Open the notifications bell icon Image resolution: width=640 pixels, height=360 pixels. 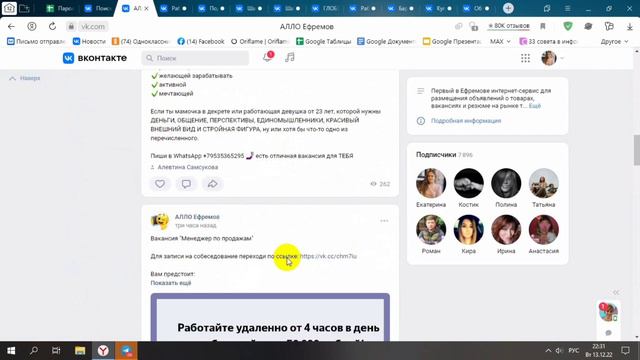pyautogui.click(x=268, y=57)
